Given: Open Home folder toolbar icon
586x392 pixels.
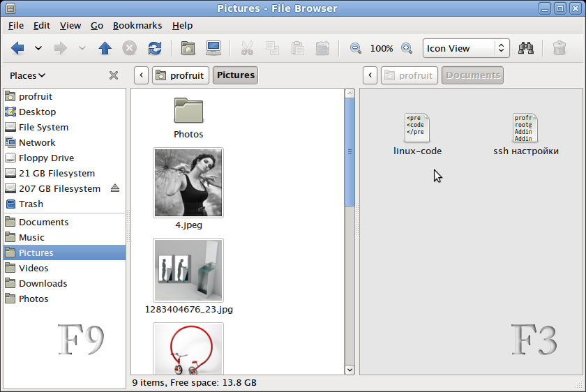Looking at the screenshot, I should (188, 48).
